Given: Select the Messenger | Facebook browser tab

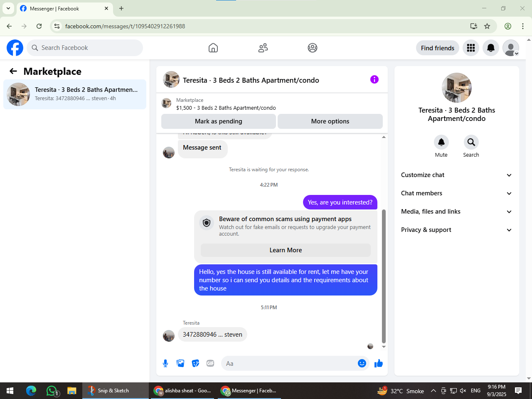Looking at the screenshot, I should pos(64,8).
